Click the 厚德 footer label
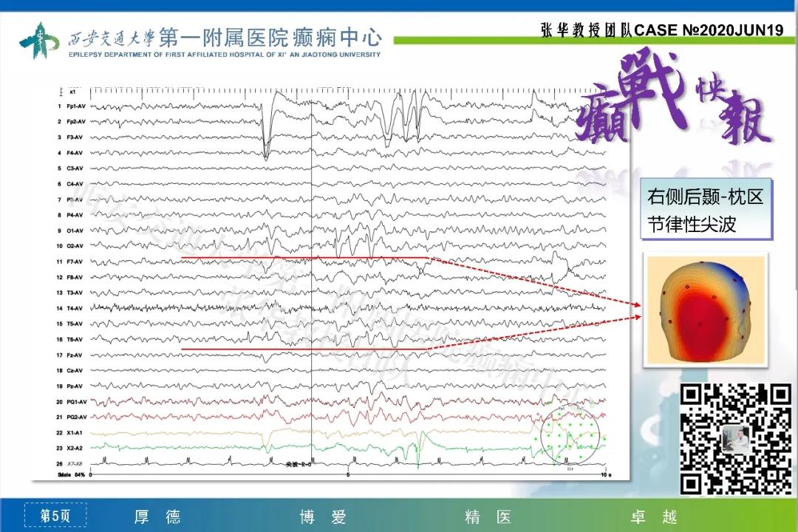Viewport: 798px width, 532px height. [x=157, y=516]
